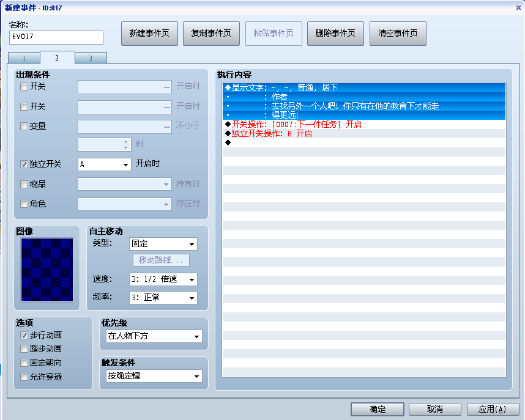Tick the 物品 condition checkbox
Viewport: 525px width, 420px height.
pos(24,184)
